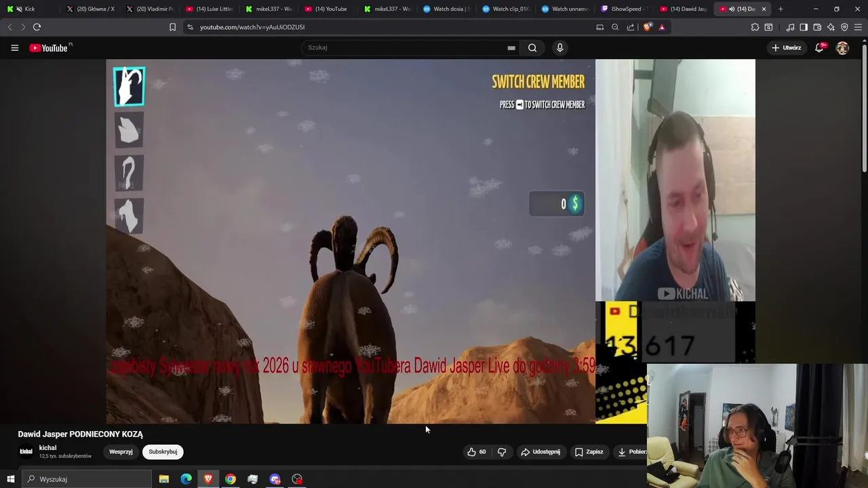Save the video with the Zapisz button
This screenshot has height=488, width=868.
[x=589, y=451]
